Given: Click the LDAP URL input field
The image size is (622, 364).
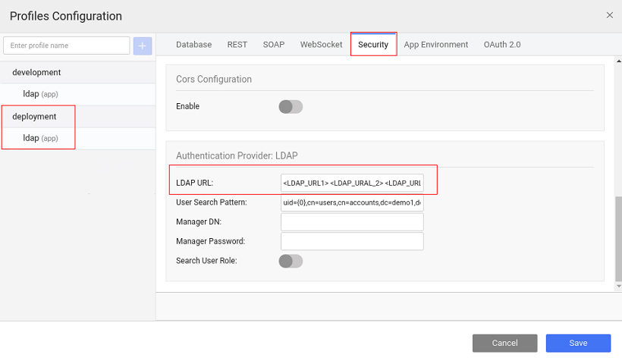Looking at the screenshot, I should click(352, 184).
